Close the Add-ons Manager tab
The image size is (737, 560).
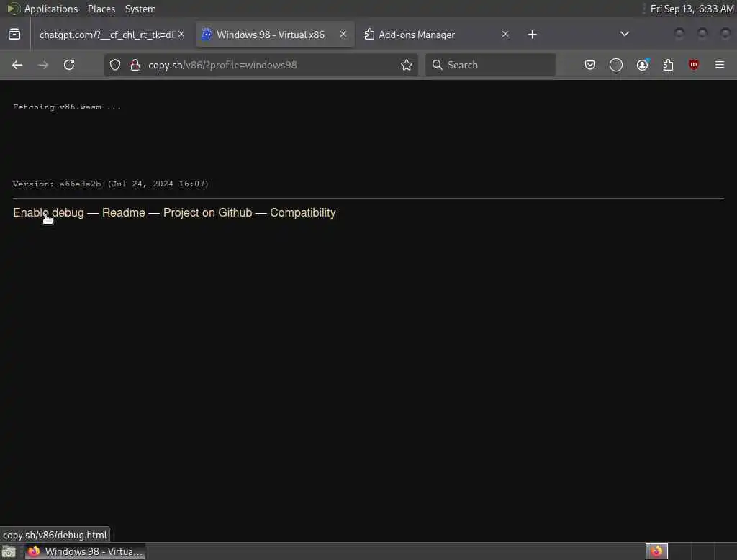tap(505, 35)
